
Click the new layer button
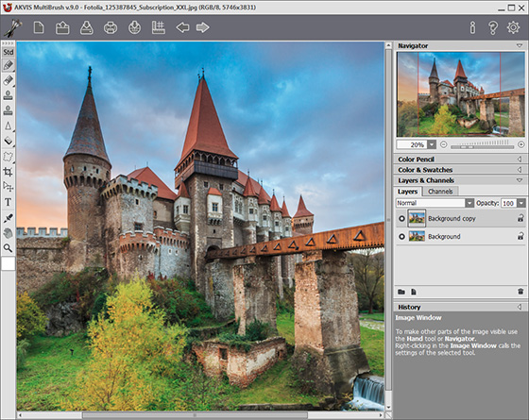coord(414,292)
